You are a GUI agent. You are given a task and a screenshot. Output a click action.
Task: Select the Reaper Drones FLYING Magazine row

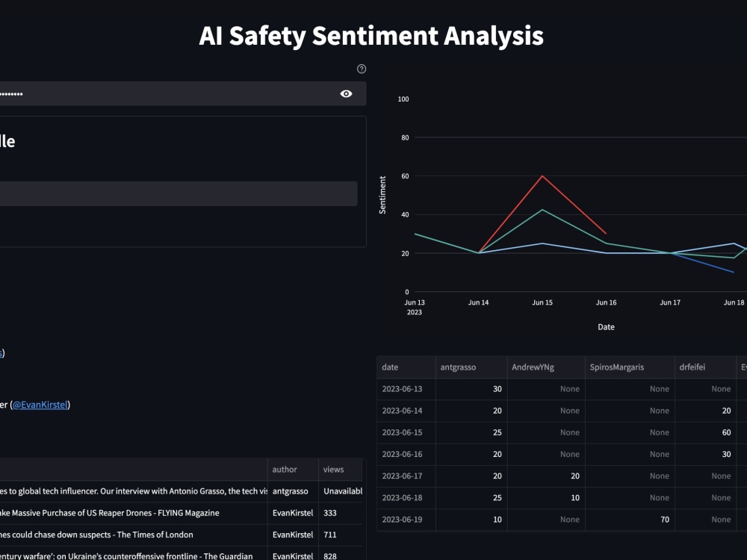pyautogui.click(x=134, y=514)
